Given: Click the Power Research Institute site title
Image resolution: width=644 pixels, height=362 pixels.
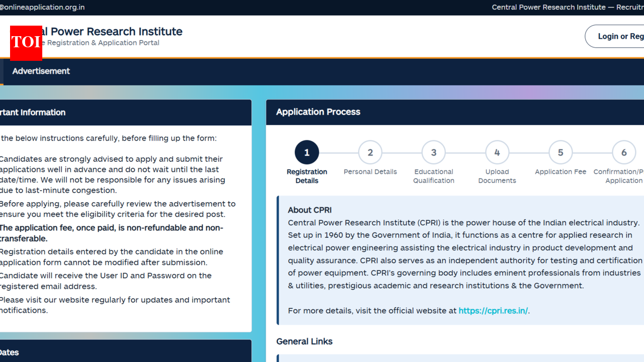Looking at the screenshot, I should point(112,32).
